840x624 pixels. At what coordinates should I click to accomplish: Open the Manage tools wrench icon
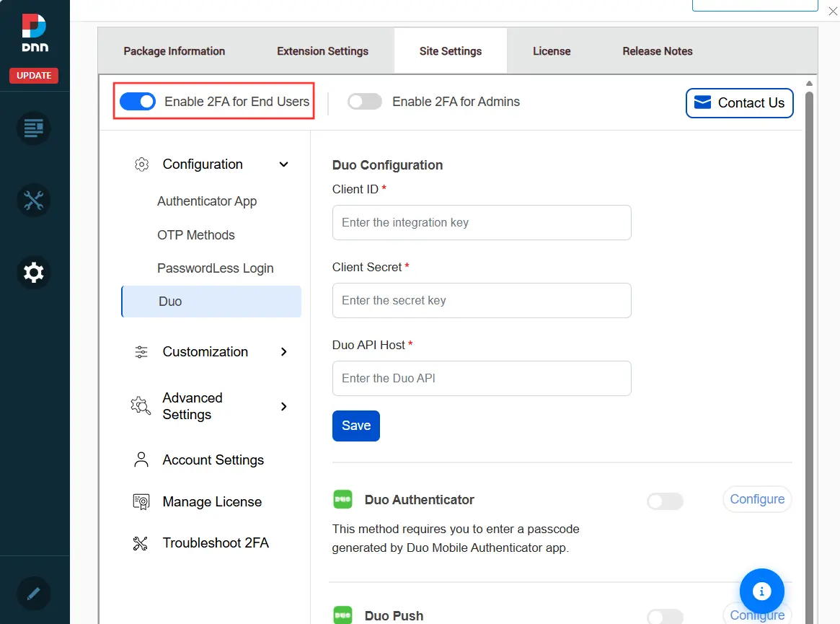click(x=33, y=201)
